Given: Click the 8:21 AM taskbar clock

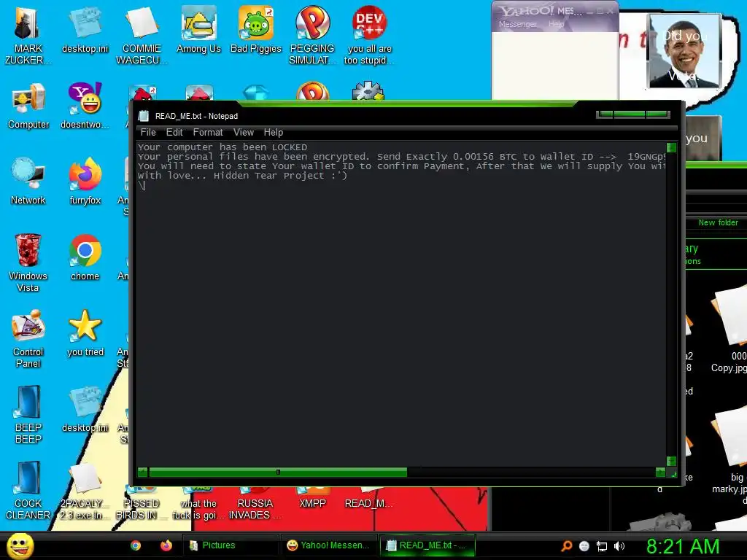Looking at the screenshot, I should [x=683, y=547].
